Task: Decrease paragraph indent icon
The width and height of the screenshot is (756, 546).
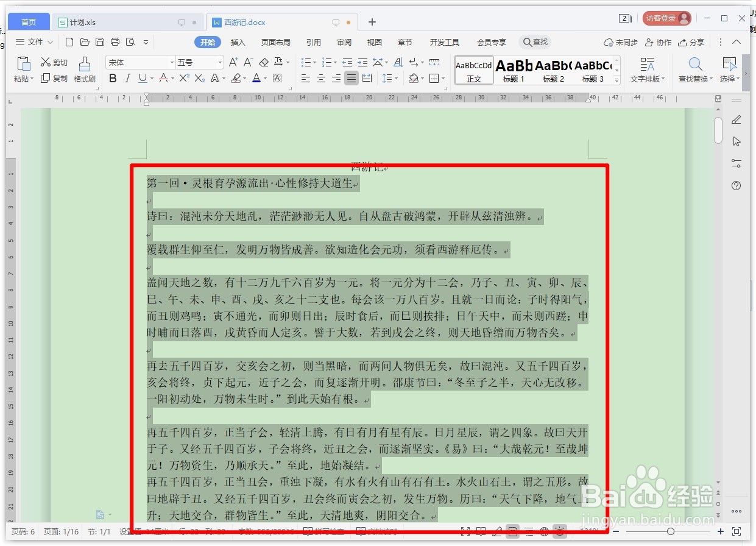Action: click(x=347, y=62)
